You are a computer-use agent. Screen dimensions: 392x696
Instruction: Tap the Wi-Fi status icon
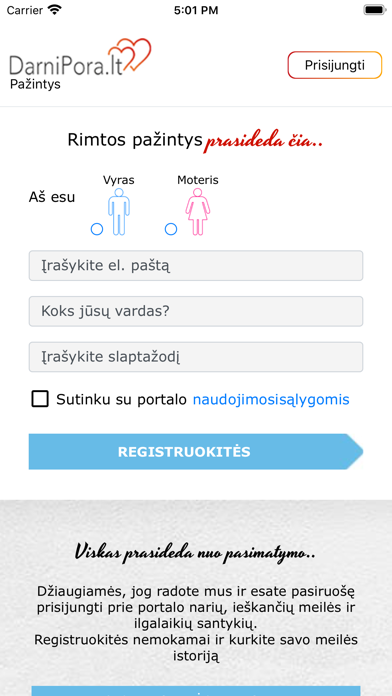click(x=55, y=10)
